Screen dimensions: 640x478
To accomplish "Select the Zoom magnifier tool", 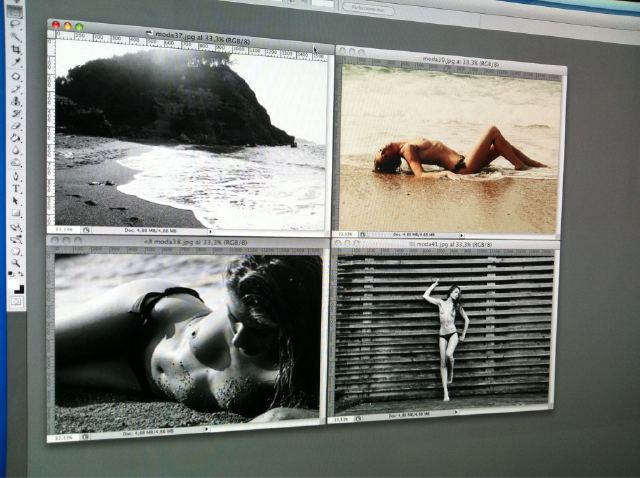I will pos(16,263).
